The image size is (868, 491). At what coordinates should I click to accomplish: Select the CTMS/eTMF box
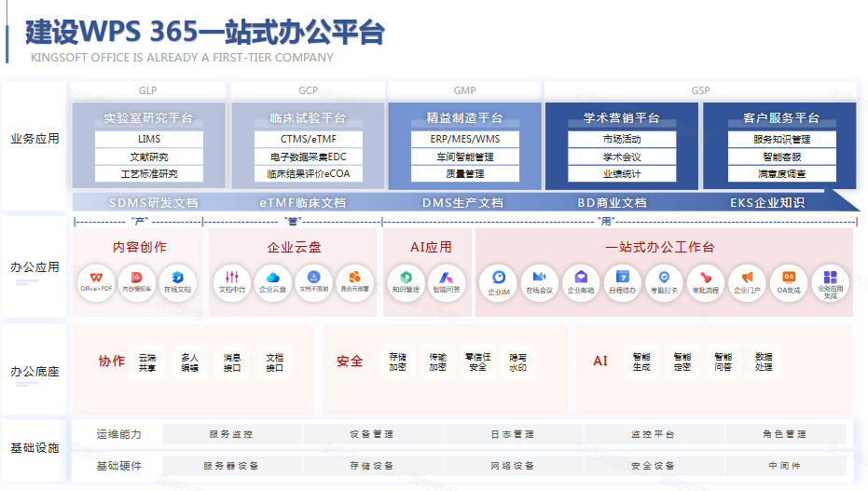click(309, 139)
